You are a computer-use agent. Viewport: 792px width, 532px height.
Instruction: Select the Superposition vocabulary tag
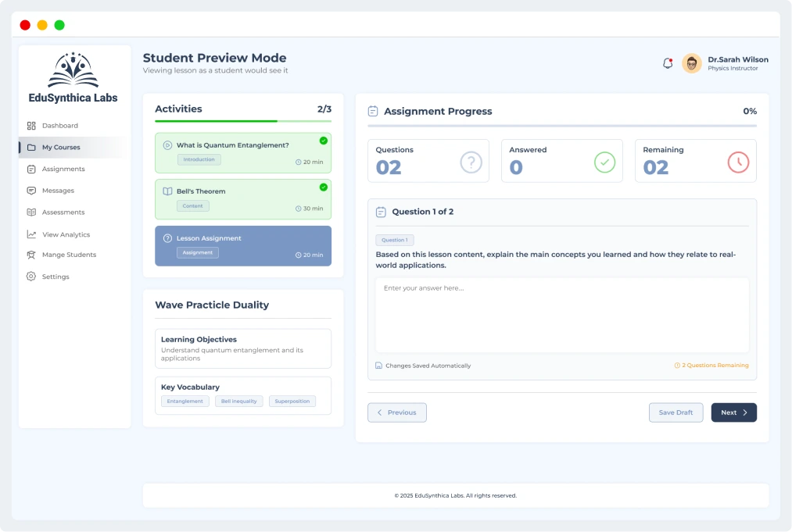click(292, 402)
